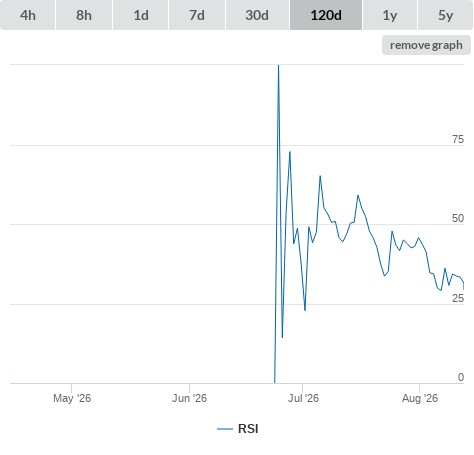The height and width of the screenshot is (455, 474).
Task: Choose the 1d time range tab
Action: [x=141, y=15]
